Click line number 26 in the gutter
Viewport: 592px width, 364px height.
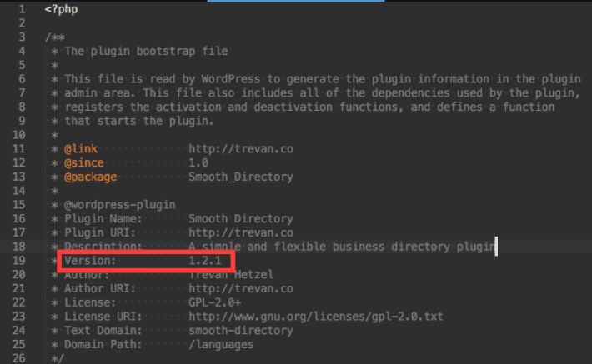[19, 358]
